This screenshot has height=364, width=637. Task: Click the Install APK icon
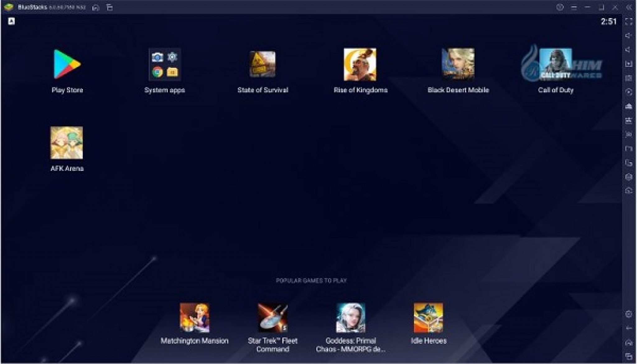[629, 120]
